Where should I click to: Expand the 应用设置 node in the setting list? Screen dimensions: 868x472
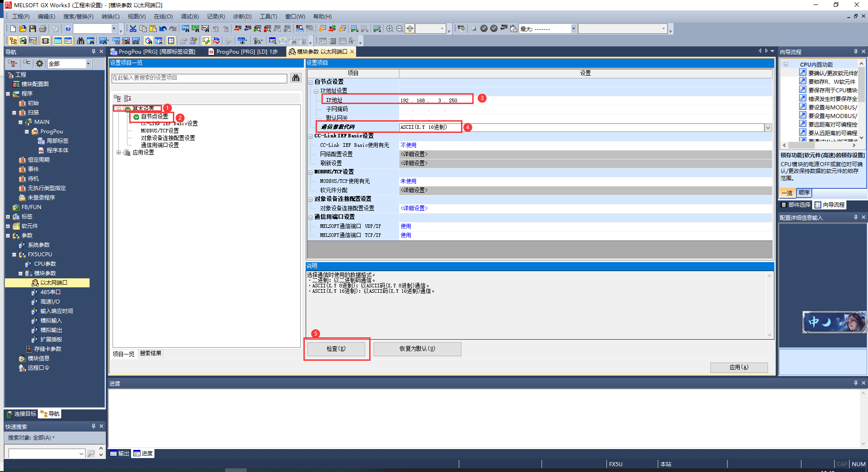coord(118,153)
